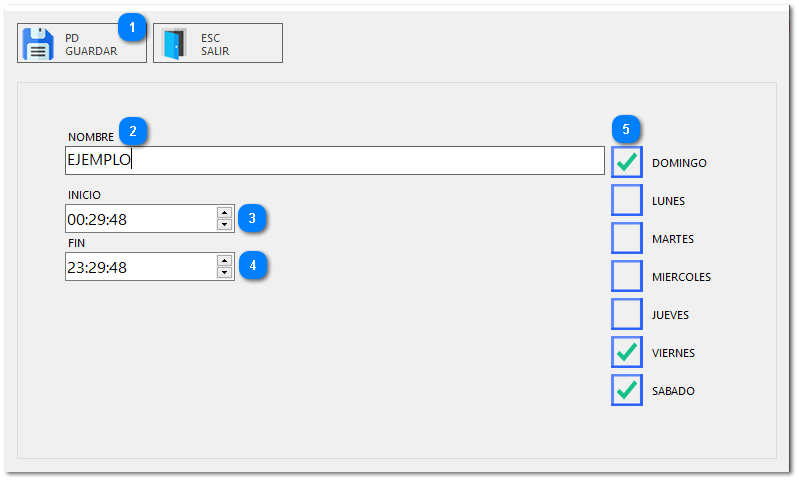Disable the SABADO checkbox
This screenshot has width=799, height=481.
627,390
